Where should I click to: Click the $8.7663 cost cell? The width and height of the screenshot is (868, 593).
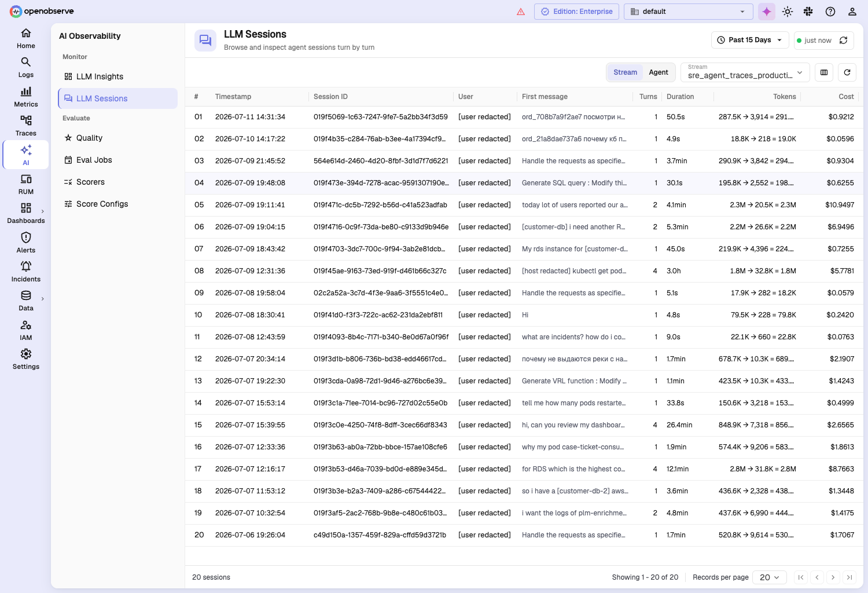[x=841, y=469]
